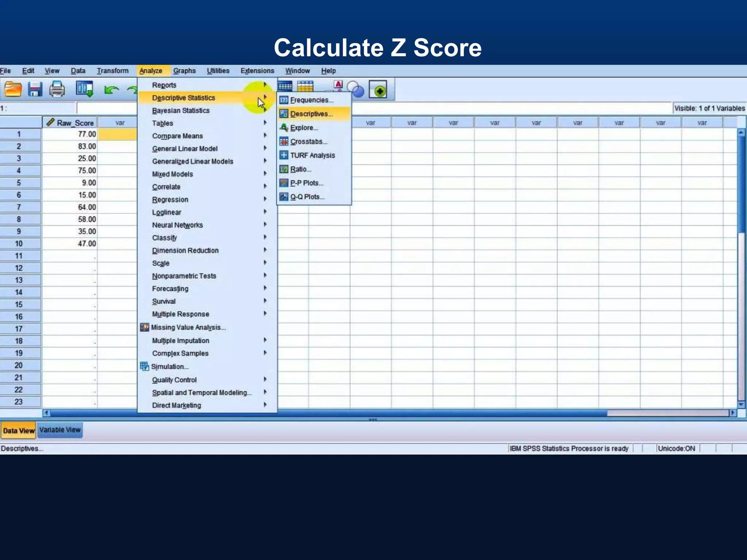Print using the printer toolbar icon

point(57,89)
